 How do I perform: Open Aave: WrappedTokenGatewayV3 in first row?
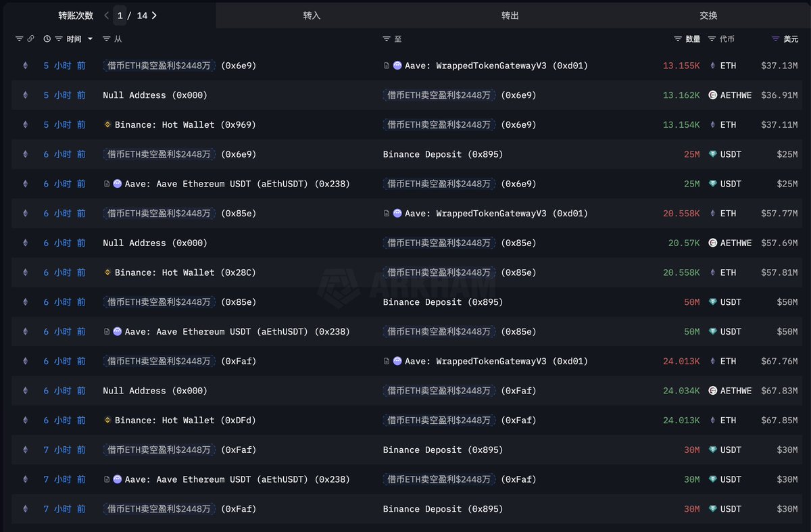click(495, 66)
